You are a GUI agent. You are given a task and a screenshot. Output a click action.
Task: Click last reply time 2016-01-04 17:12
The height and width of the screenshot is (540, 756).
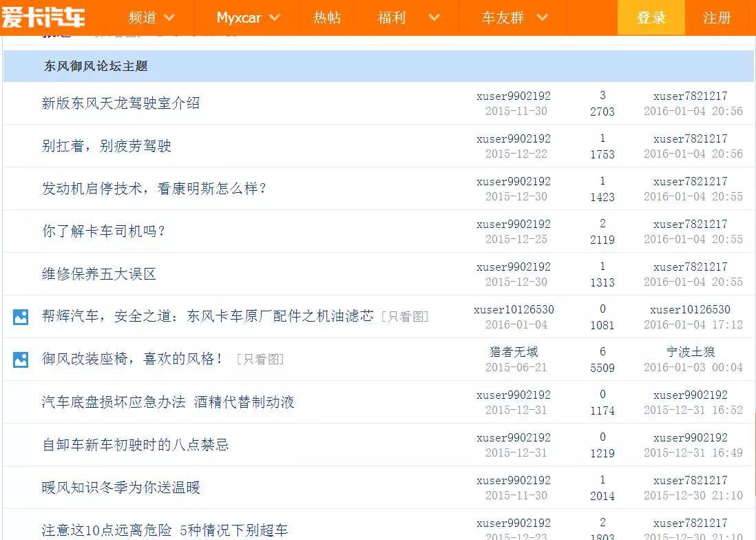point(693,324)
